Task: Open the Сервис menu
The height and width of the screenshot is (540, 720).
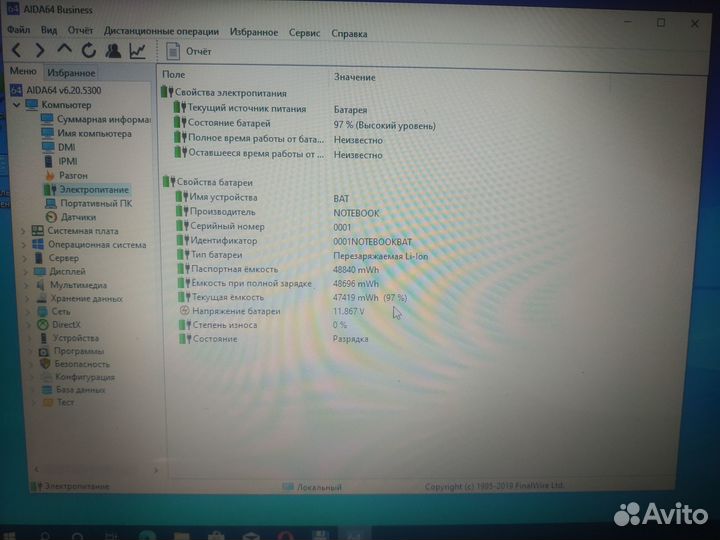Action: [304, 33]
